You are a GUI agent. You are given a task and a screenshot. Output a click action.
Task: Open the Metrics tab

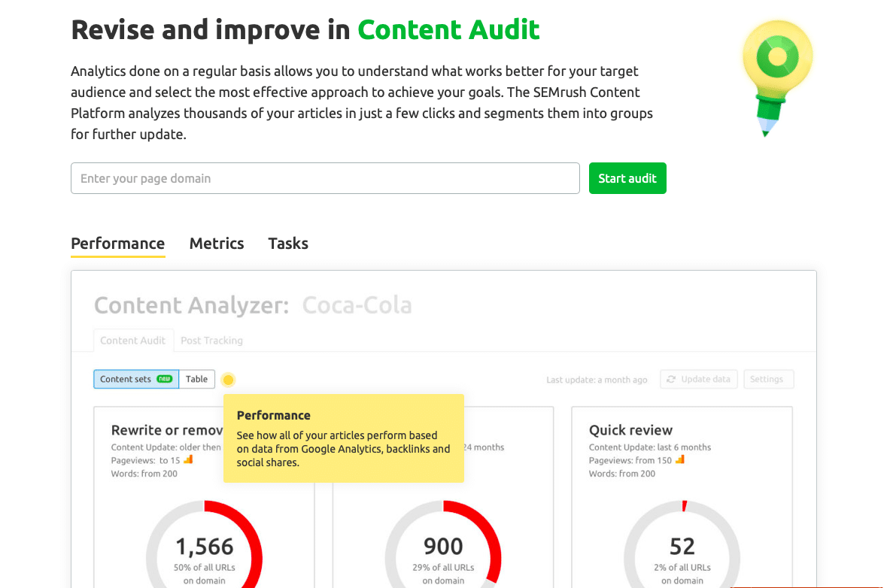[216, 244]
